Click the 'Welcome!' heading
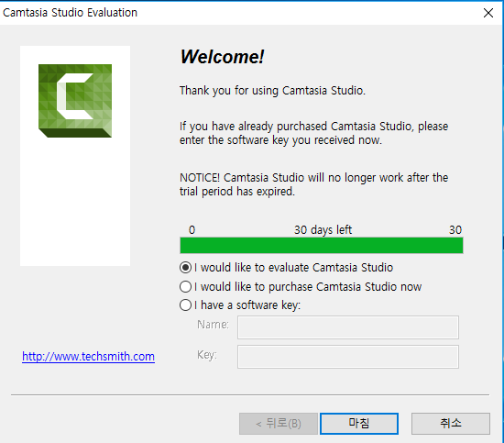This screenshot has height=443, width=504. 222,57
